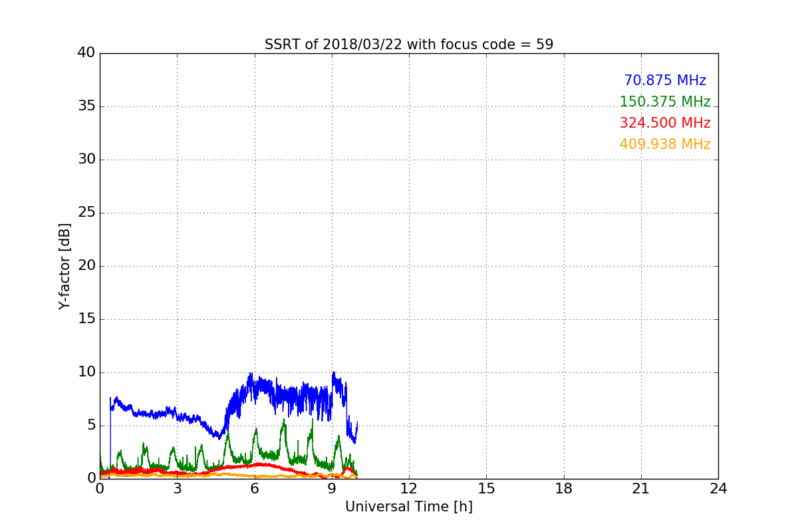Click y-axis tick label 5
This screenshot has width=798, height=532.
coord(91,426)
